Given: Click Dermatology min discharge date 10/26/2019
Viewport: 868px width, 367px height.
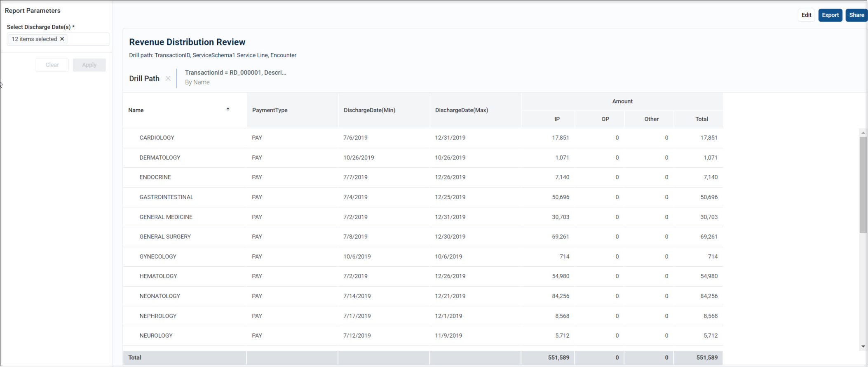Looking at the screenshot, I should [x=359, y=158].
